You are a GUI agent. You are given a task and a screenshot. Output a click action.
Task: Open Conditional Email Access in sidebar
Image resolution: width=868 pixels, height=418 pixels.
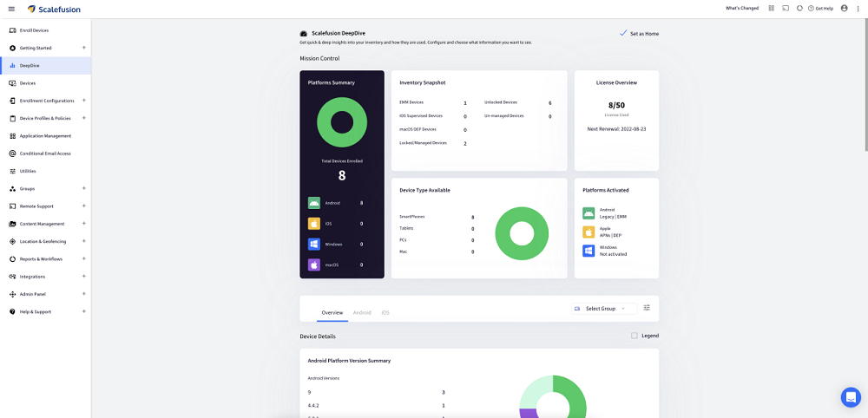click(x=45, y=153)
